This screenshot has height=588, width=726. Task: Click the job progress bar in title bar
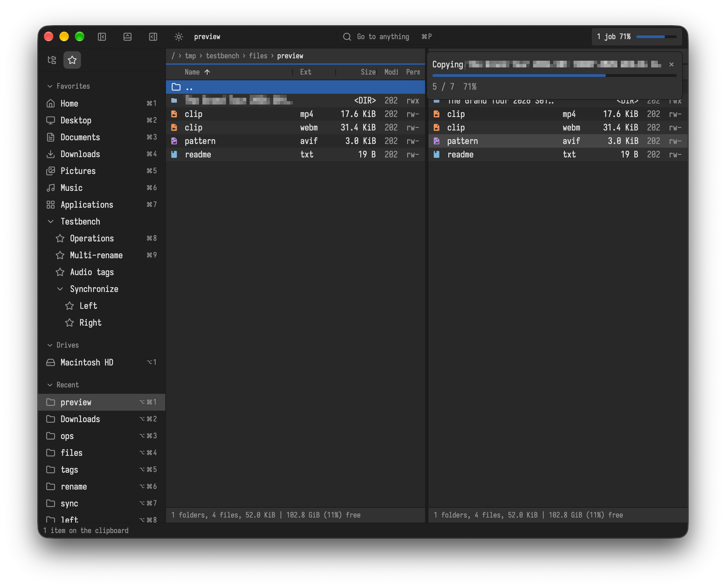tap(656, 36)
